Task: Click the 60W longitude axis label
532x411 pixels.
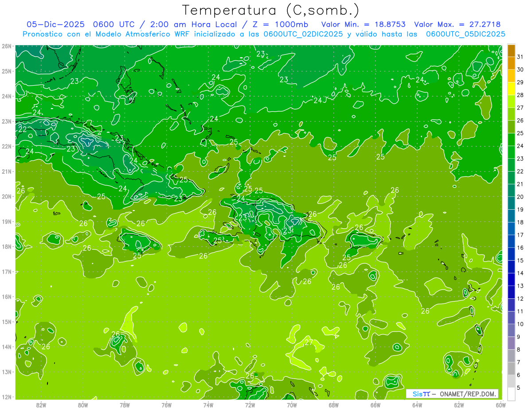Action: pos(501,405)
